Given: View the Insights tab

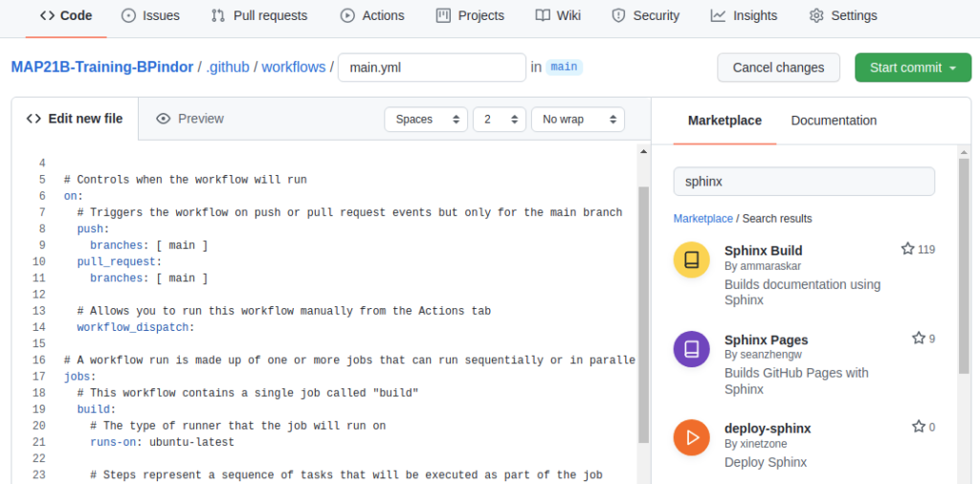Looking at the screenshot, I should tap(744, 15).
